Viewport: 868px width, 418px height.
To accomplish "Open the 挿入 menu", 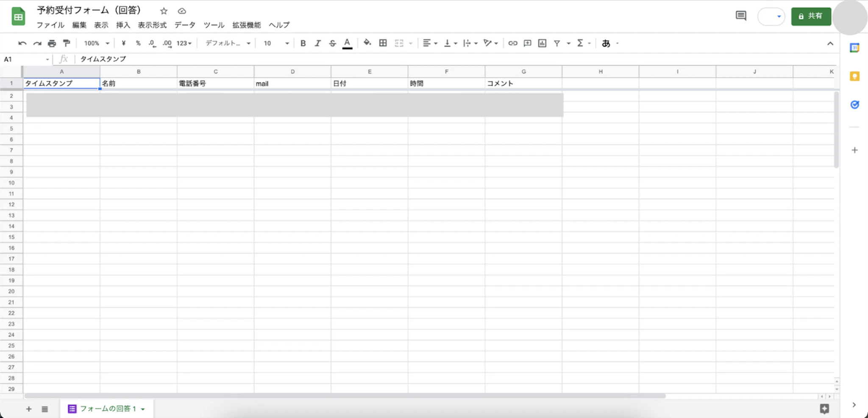I will coord(122,25).
